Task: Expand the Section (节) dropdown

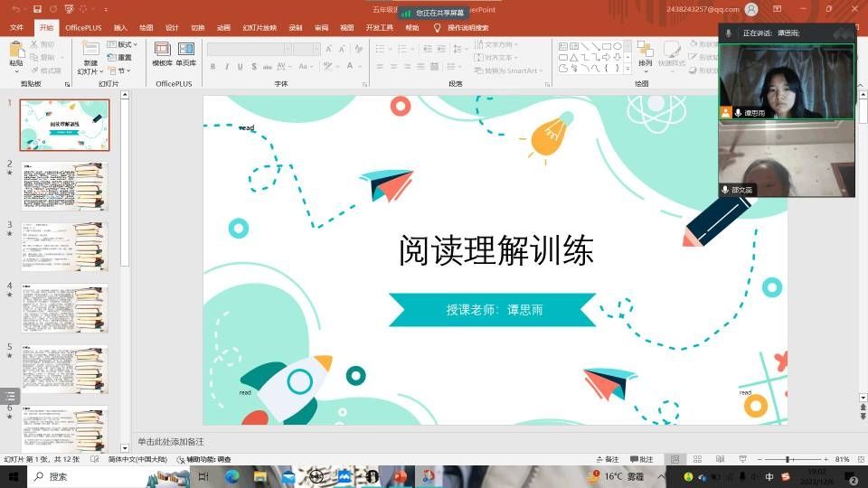Action: (x=121, y=70)
